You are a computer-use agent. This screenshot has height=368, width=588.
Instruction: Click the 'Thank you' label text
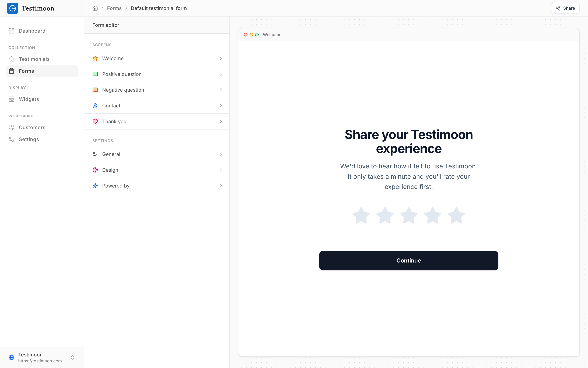[x=114, y=121]
